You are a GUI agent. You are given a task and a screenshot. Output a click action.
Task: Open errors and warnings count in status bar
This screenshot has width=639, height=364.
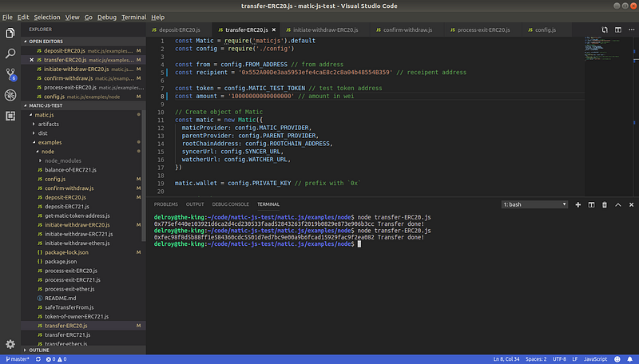click(x=56, y=359)
